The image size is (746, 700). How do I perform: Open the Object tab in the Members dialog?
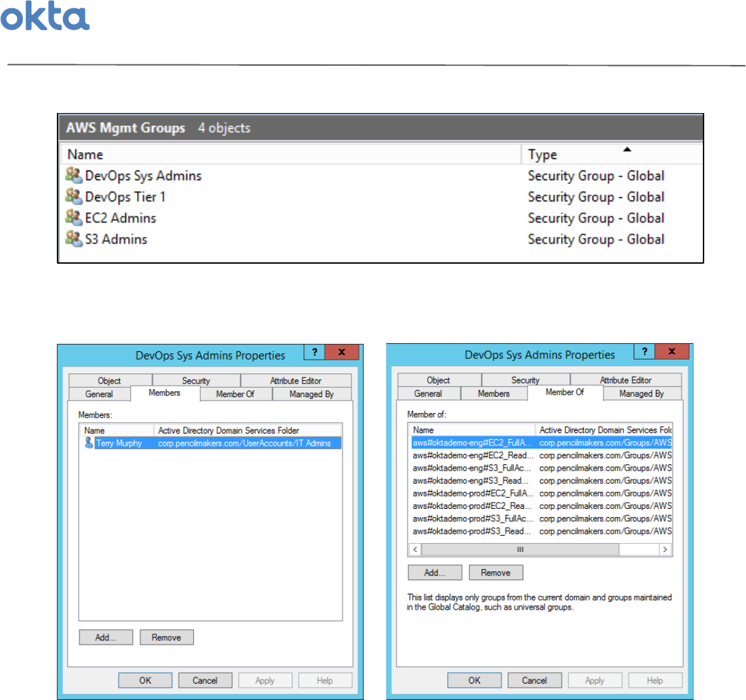(110, 380)
